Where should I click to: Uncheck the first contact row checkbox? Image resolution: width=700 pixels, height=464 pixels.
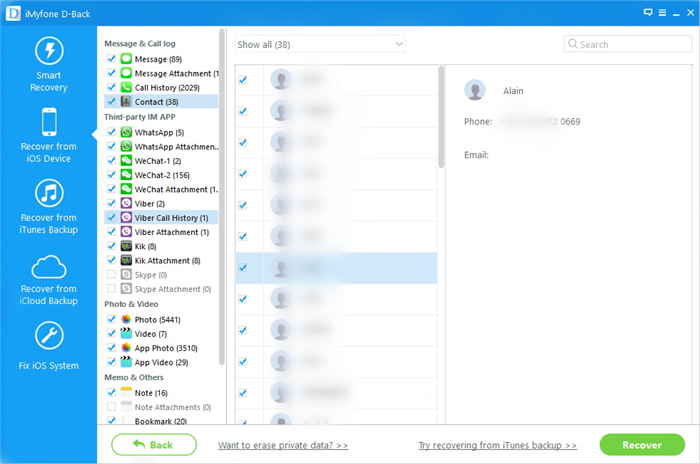[x=242, y=80]
